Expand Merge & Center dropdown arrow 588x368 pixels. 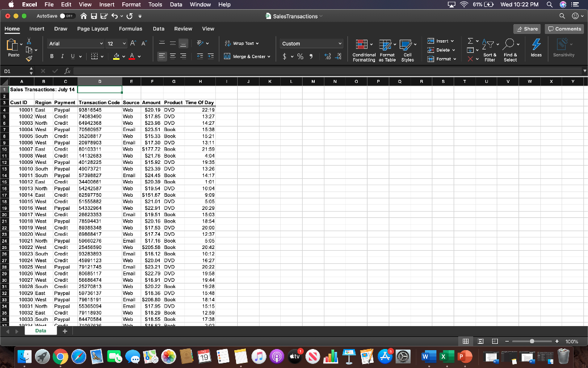[x=269, y=57]
